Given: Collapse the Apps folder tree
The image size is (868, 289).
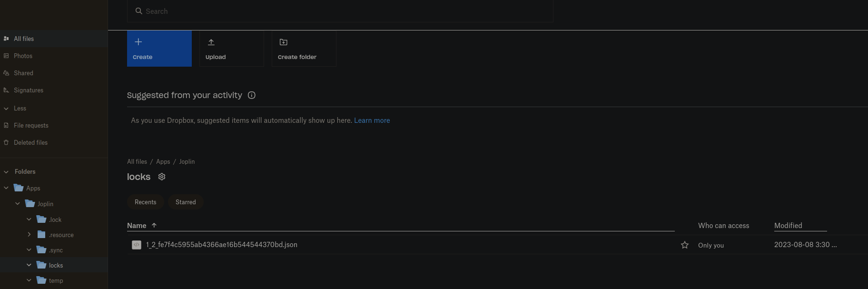Looking at the screenshot, I should pos(6,188).
